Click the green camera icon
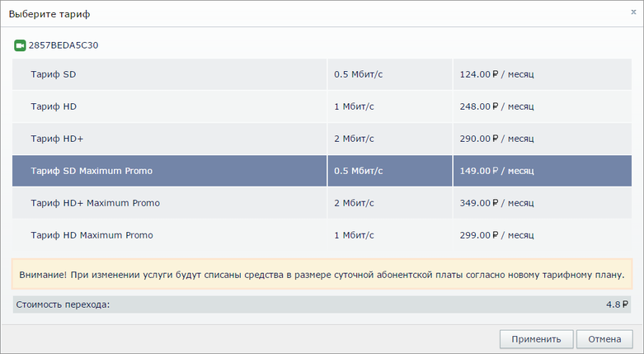This screenshot has height=354, width=644. click(x=20, y=45)
